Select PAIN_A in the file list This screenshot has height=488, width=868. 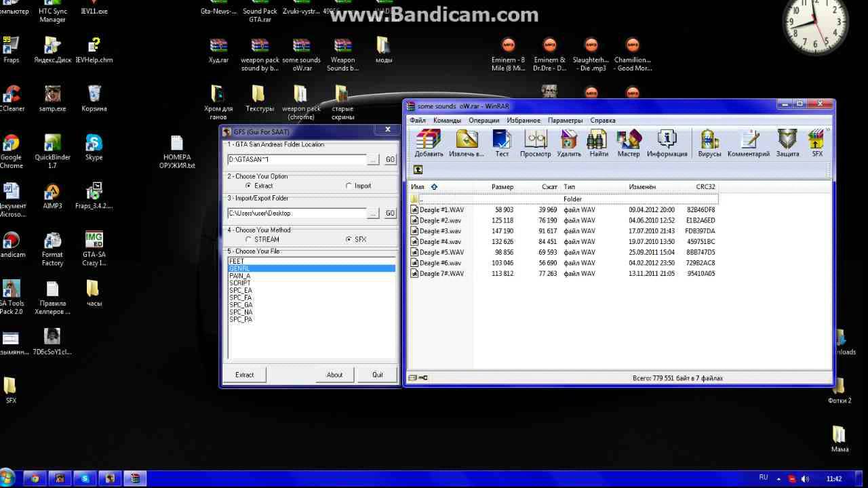[311, 276]
